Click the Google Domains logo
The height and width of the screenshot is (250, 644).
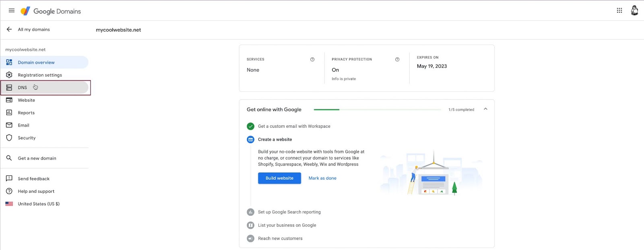(51, 11)
